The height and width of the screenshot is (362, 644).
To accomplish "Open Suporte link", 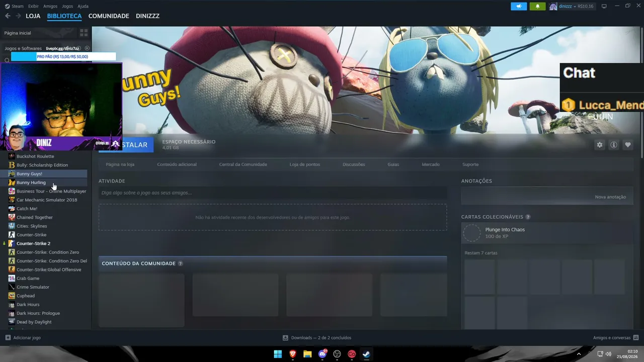I will 470,164.
